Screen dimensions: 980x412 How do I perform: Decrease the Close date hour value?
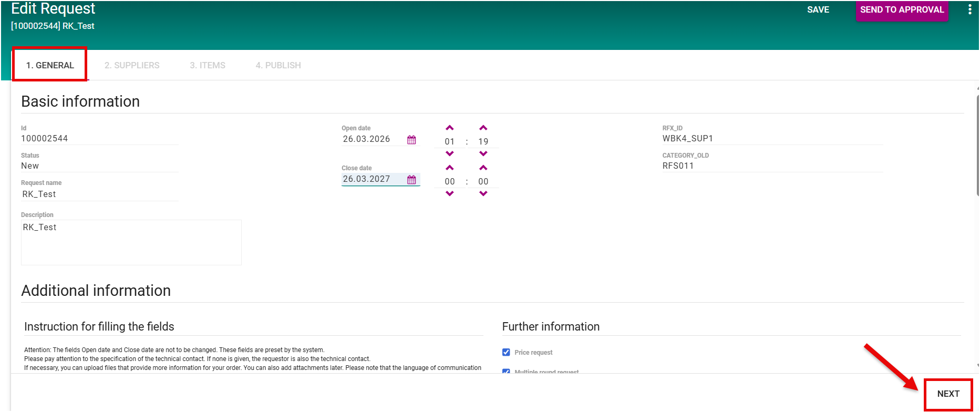pyautogui.click(x=449, y=194)
